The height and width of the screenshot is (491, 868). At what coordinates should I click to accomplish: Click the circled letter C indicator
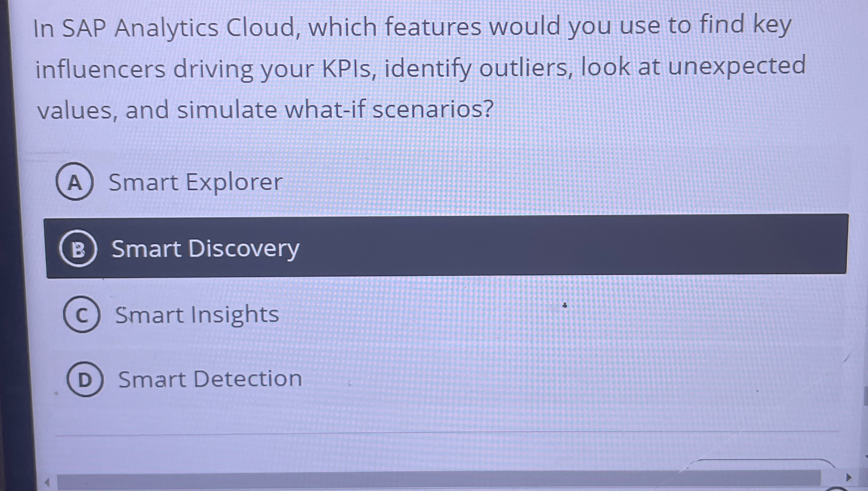(x=82, y=314)
